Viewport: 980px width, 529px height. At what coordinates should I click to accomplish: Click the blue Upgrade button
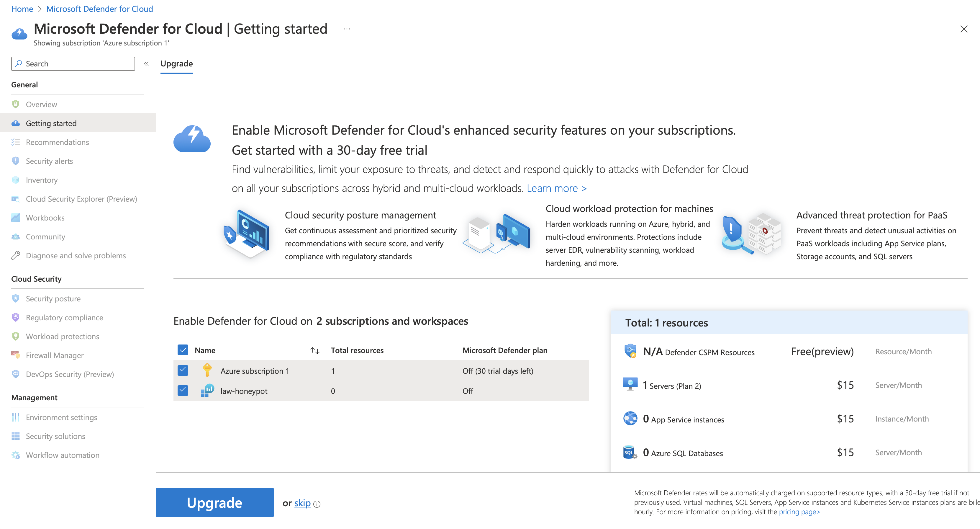point(214,502)
